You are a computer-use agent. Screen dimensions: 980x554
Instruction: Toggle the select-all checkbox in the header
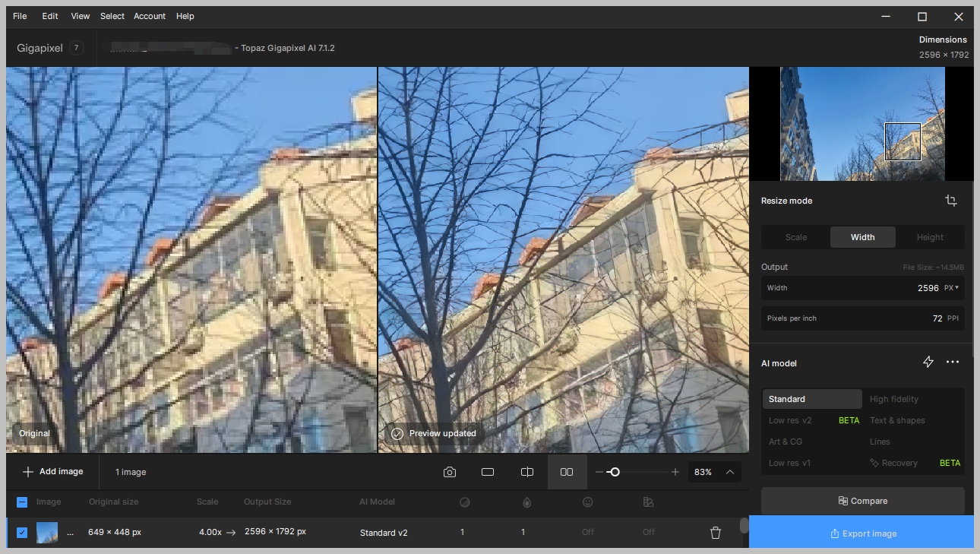(x=22, y=502)
